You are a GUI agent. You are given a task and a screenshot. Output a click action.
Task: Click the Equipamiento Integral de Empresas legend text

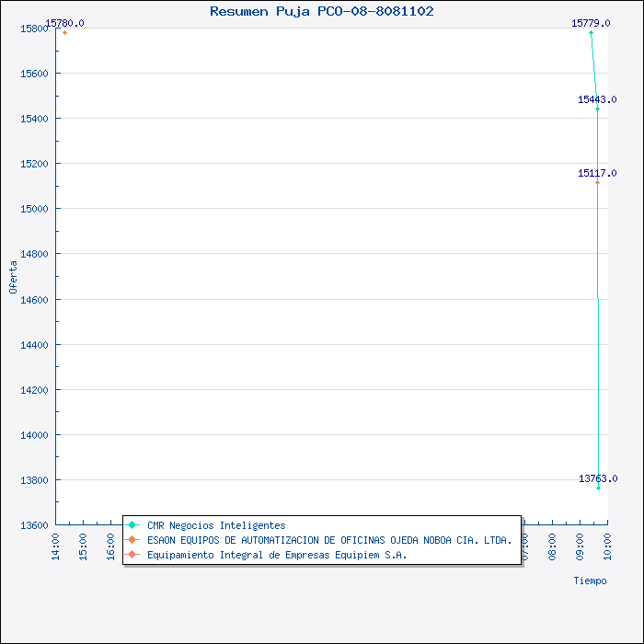click(x=277, y=555)
